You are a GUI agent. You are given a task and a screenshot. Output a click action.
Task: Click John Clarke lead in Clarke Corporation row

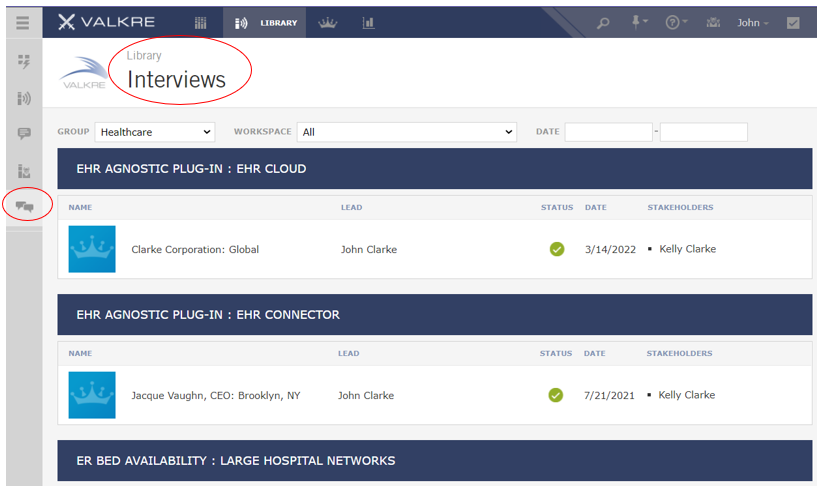pos(369,250)
